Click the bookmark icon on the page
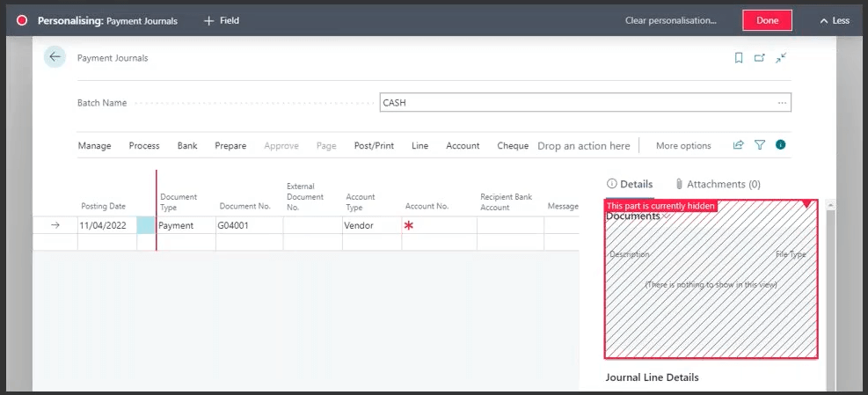 (x=739, y=58)
